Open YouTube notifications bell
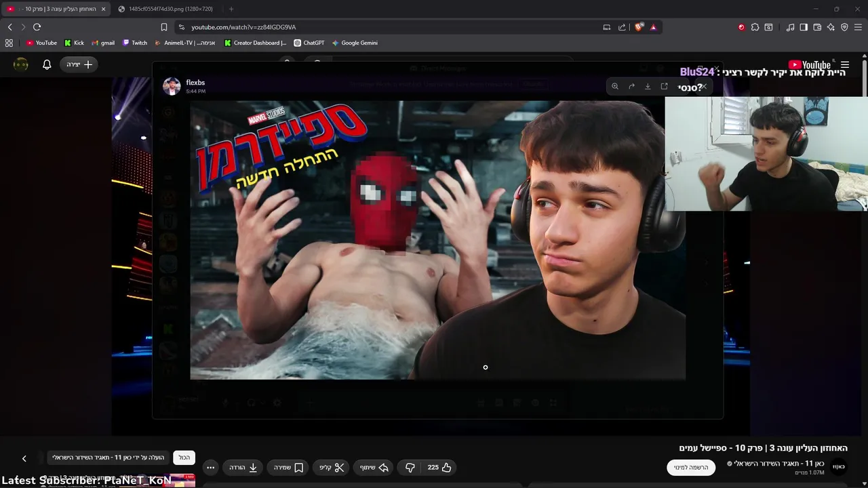Image resolution: width=868 pixels, height=488 pixels. [47, 64]
